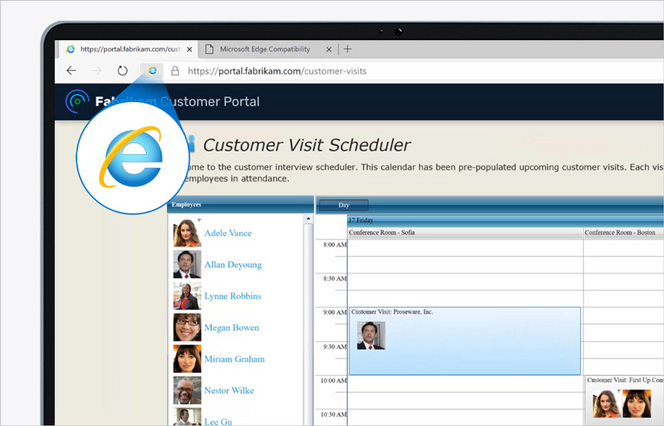Click the Day view button

click(343, 205)
